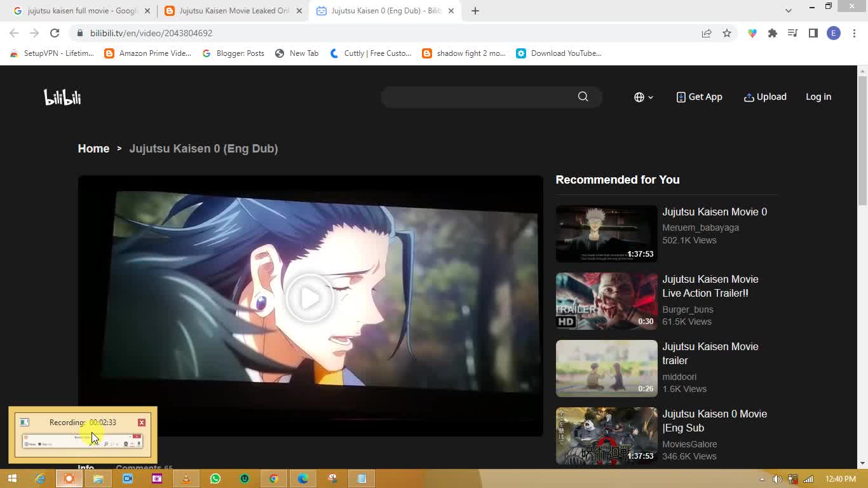Bookmark this page with the star
The width and height of the screenshot is (868, 488).
(x=727, y=33)
